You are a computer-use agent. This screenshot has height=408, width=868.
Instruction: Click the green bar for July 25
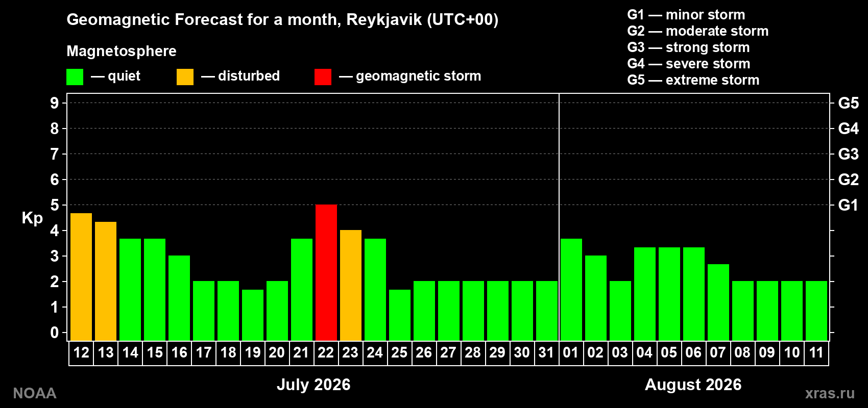[x=400, y=315]
